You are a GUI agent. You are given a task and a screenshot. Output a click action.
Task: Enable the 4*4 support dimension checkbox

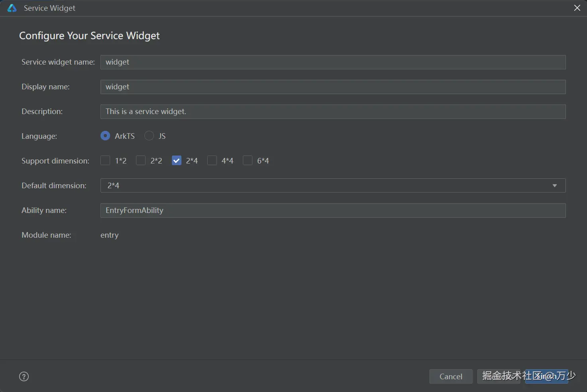[212, 161]
